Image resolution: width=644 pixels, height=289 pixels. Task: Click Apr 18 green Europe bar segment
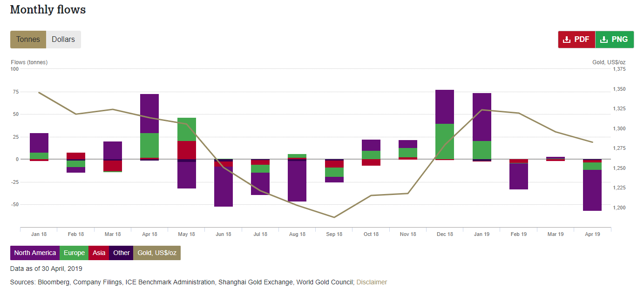tap(149, 145)
